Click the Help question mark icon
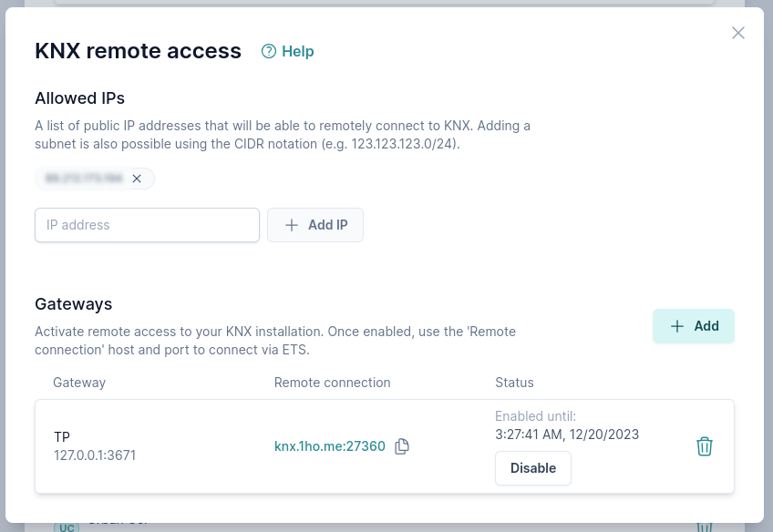 point(269,51)
